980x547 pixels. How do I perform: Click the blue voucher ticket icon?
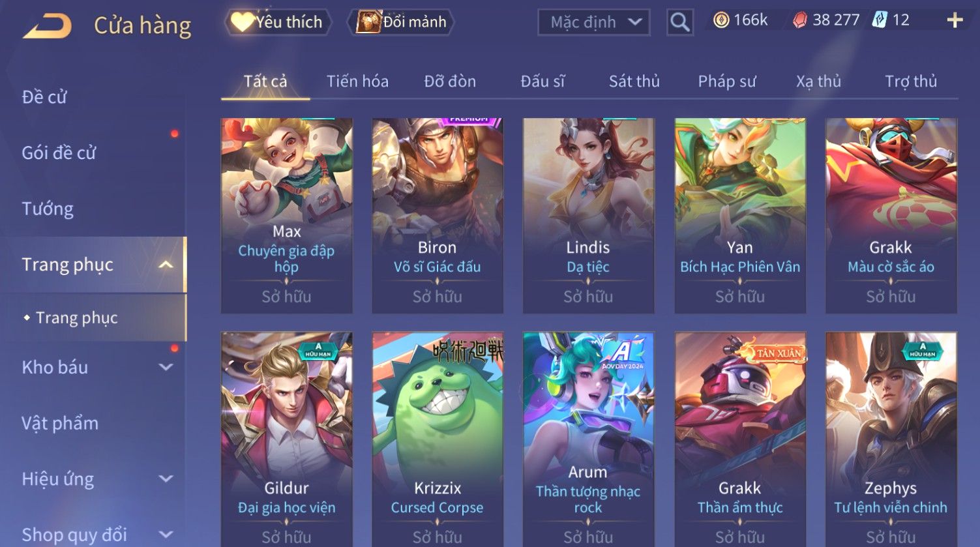tap(880, 20)
